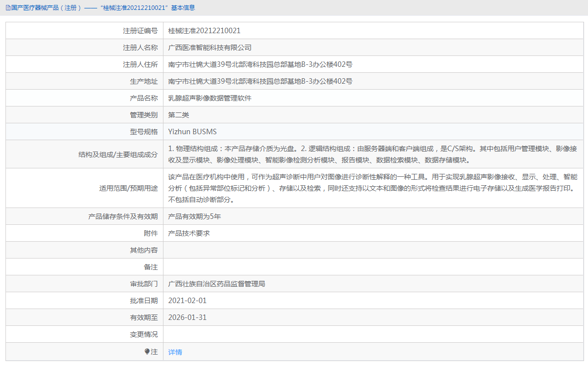Click approval date 2021-02-01
588x366 pixels.
coord(187,301)
